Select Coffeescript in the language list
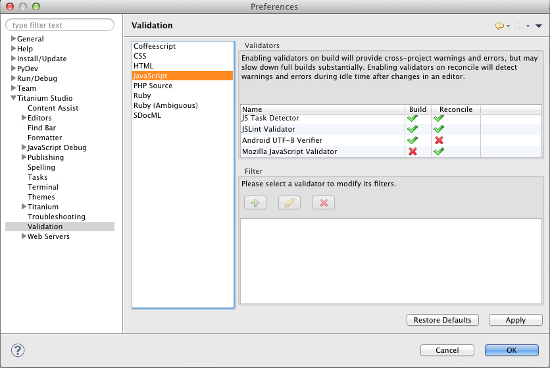This screenshot has height=368, width=550. 183,46
